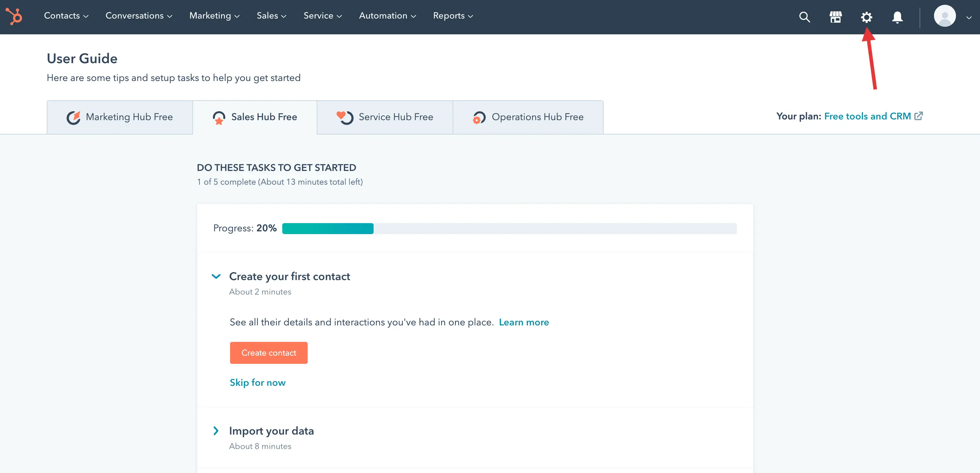Switch to the Marketing Hub Free tab
980x473 pixels.
[120, 117]
